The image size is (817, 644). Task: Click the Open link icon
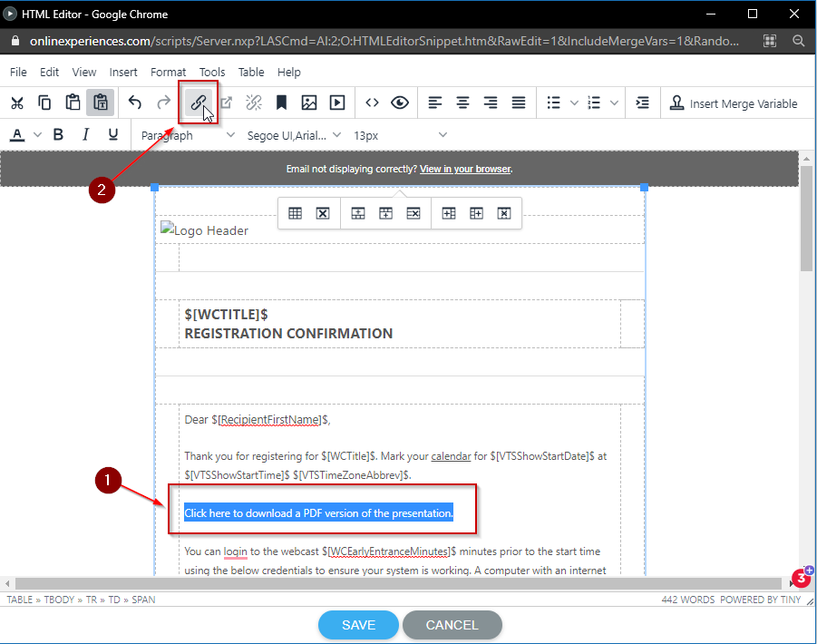[226, 102]
